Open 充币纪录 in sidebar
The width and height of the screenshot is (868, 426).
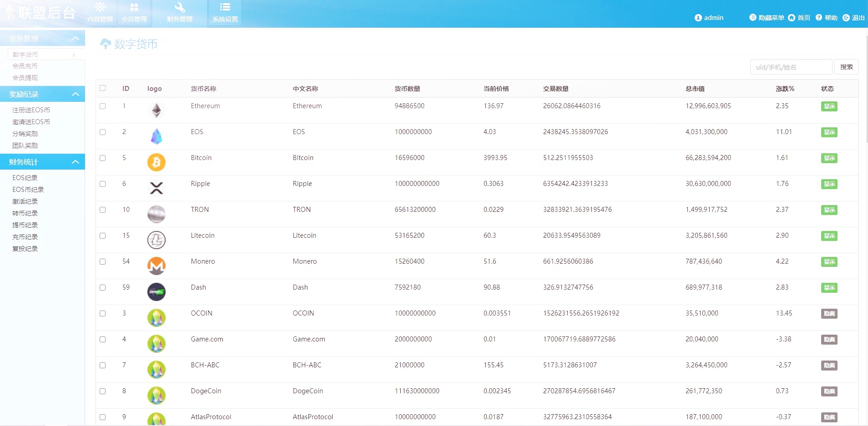point(25,237)
